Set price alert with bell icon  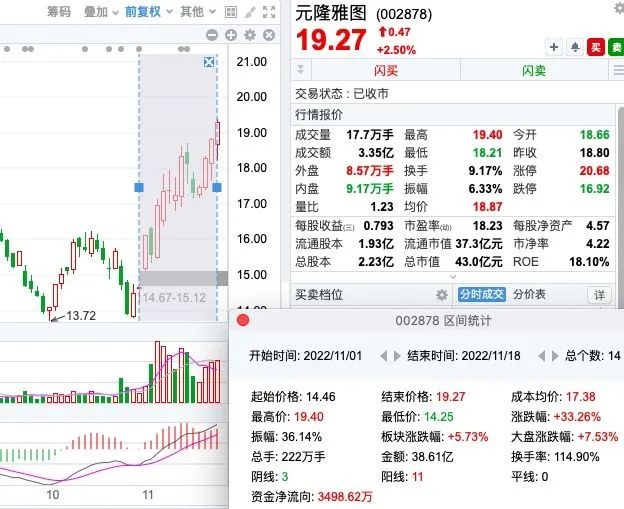575,47
